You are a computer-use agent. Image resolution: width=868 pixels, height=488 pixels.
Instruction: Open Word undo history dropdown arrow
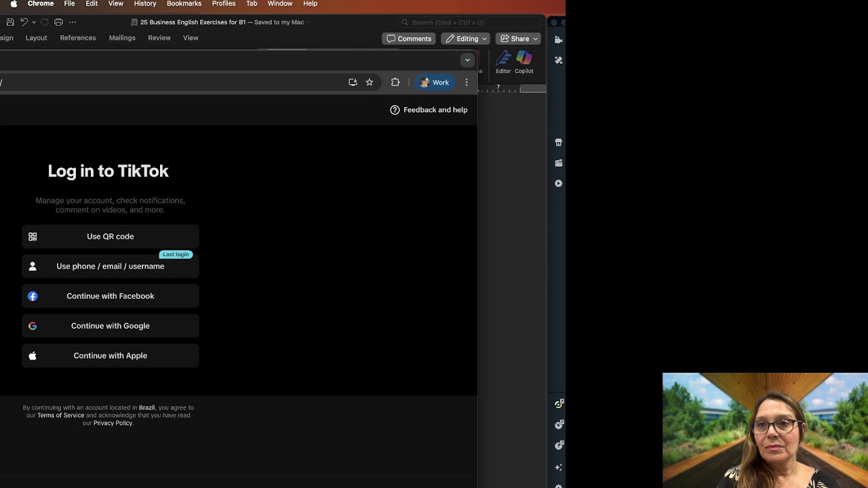click(x=34, y=22)
